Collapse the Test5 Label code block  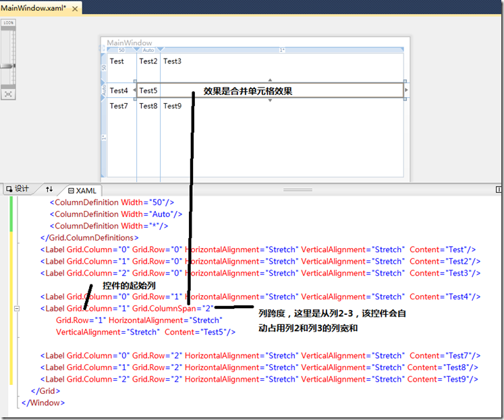(x=17, y=309)
